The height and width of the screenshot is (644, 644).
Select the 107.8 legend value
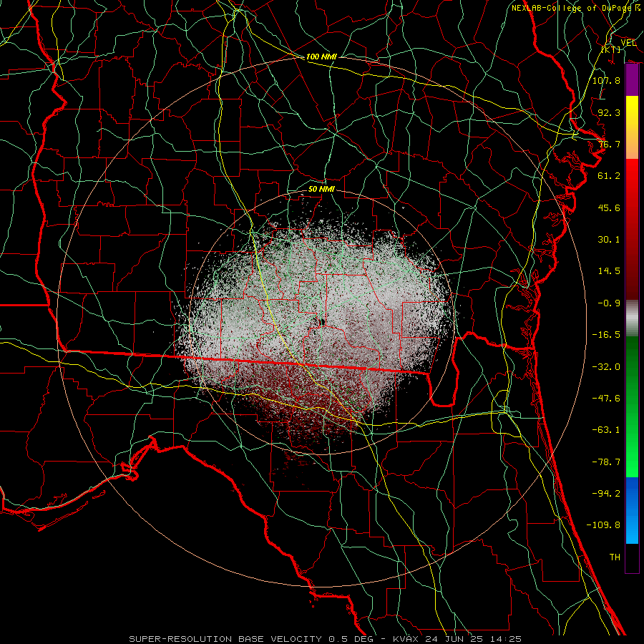pos(606,80)
